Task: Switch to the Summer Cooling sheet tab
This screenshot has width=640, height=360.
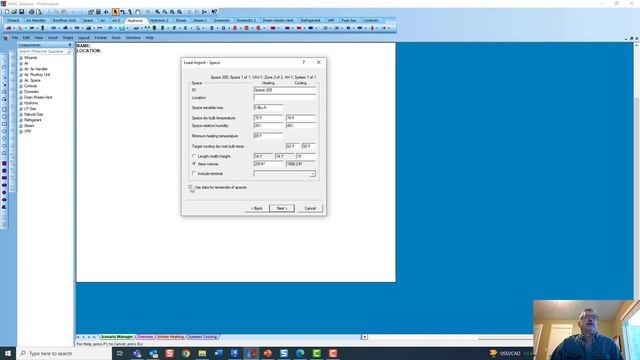Action: coord(202,337)
